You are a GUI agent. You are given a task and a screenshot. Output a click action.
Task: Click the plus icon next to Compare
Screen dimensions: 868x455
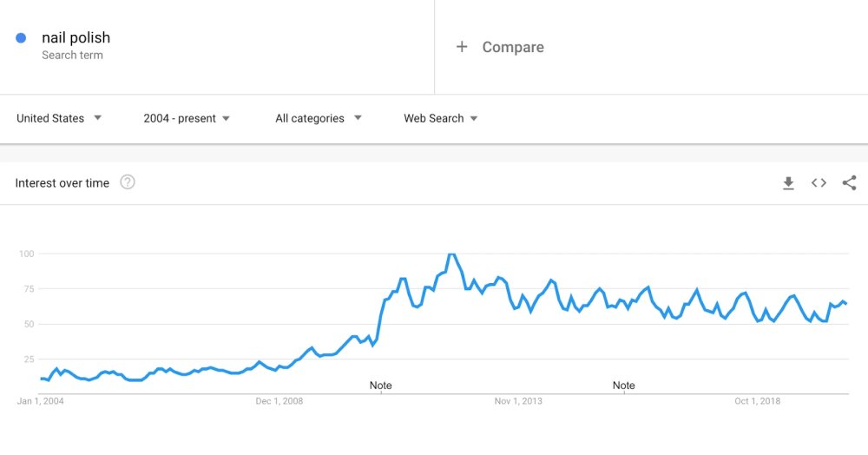(462, 47)
